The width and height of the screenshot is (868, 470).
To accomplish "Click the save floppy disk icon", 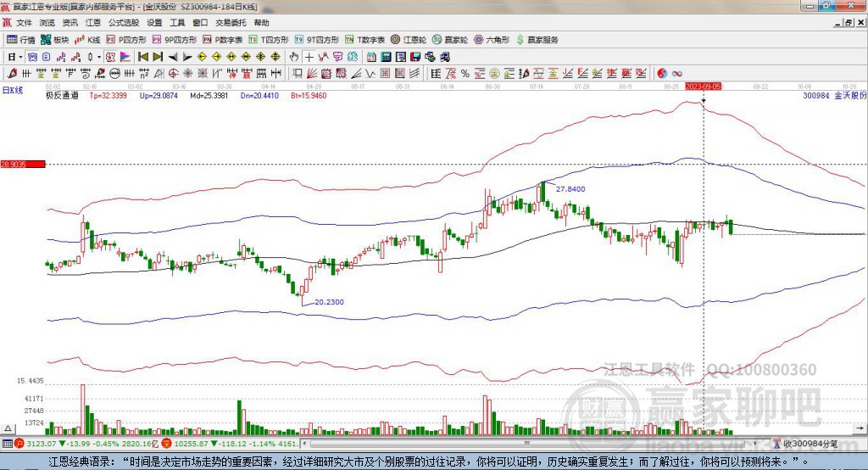I will click(x=415, y=57).
